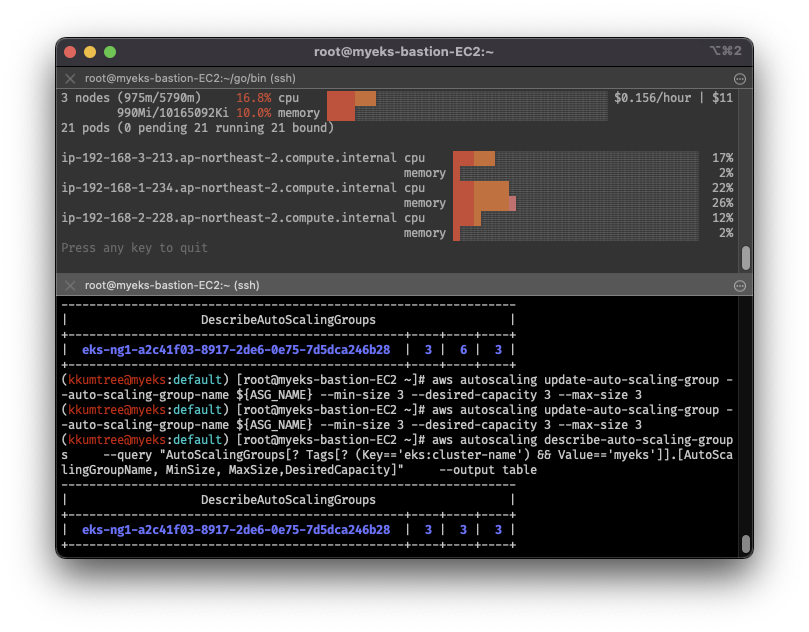Viewport: 809px width, 632px height.
Task: Click cpu bar for ip-192-168-1-234 node
Action: click(576, 188)
